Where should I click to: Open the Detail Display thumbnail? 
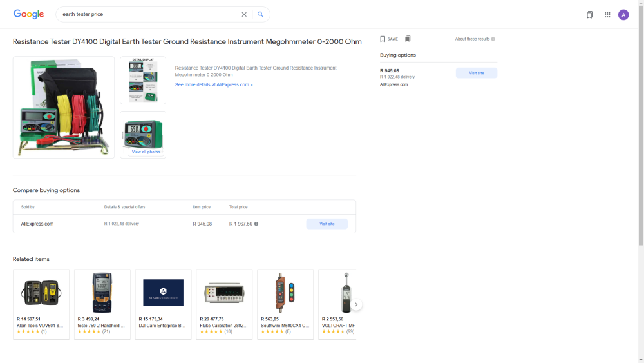tap(143, 80)
